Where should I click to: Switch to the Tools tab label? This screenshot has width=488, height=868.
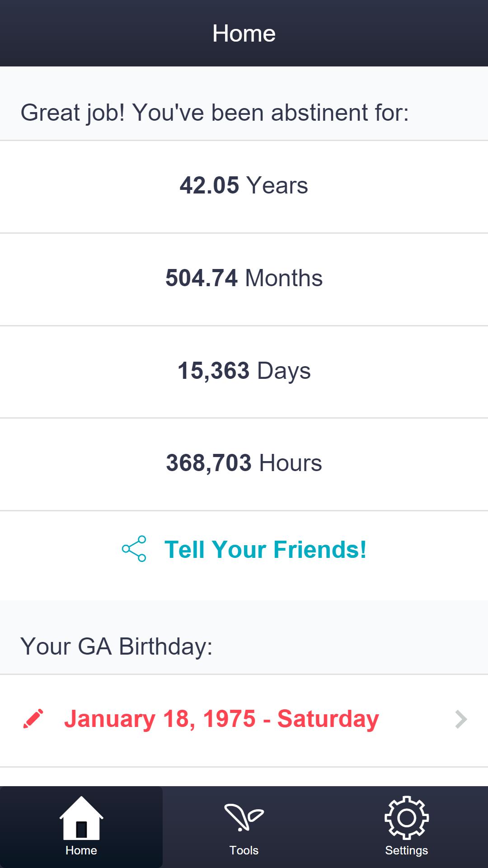244,850
